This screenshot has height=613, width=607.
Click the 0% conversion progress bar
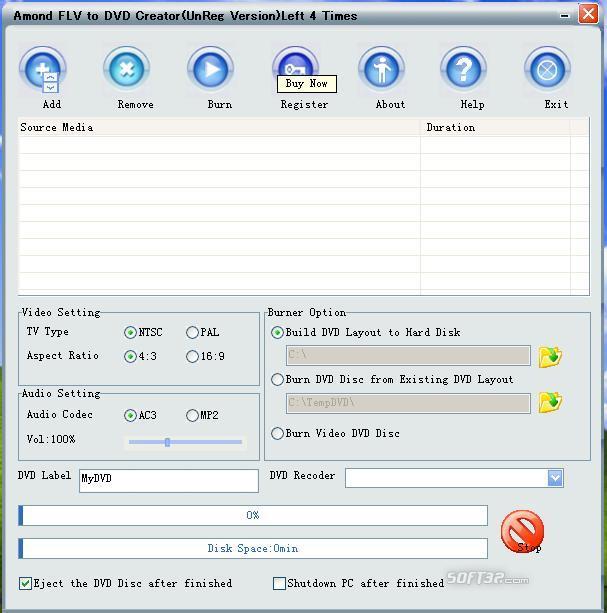(253, 515)
